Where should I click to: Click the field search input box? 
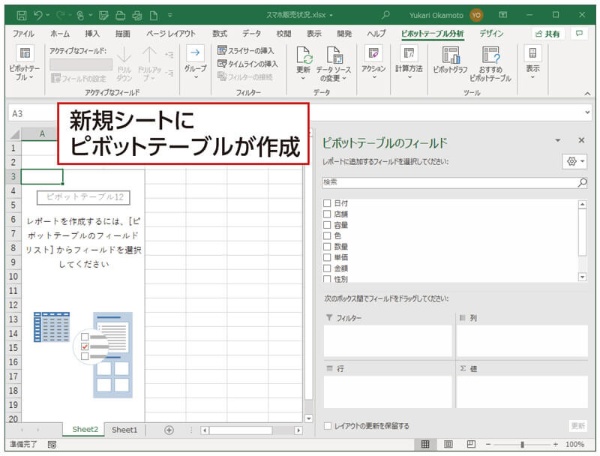coord(449,183)
